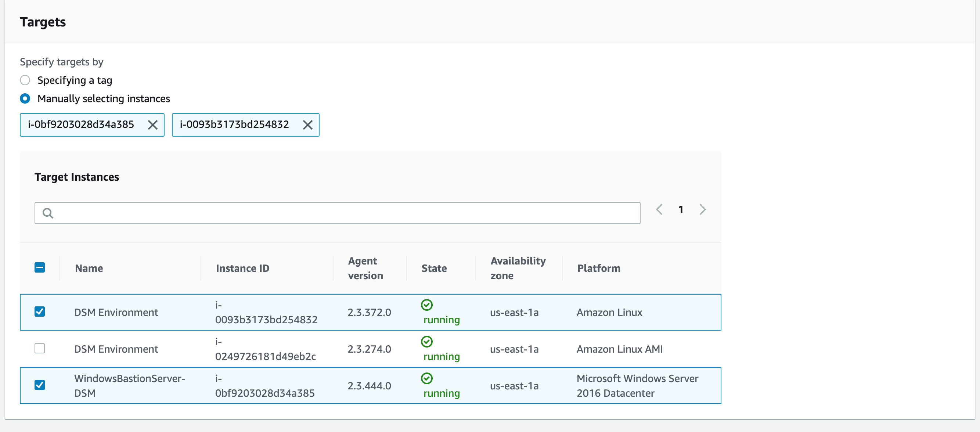Click the Instance ID column header
The width and height of the screenshot is (980, 432).
pyautogui.click(x=242, y=268)
